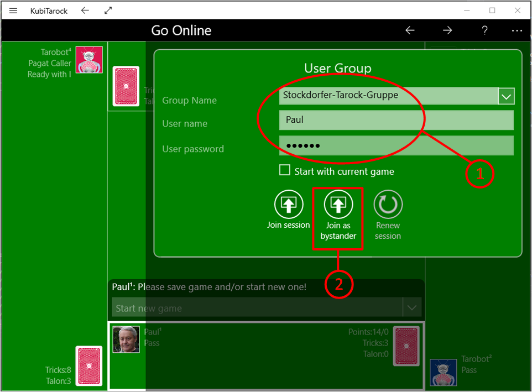Toggle full screen with diagonal arrows icon
Image resolution: width=532 pixels, height=392 pixels.
pos(108,11)
